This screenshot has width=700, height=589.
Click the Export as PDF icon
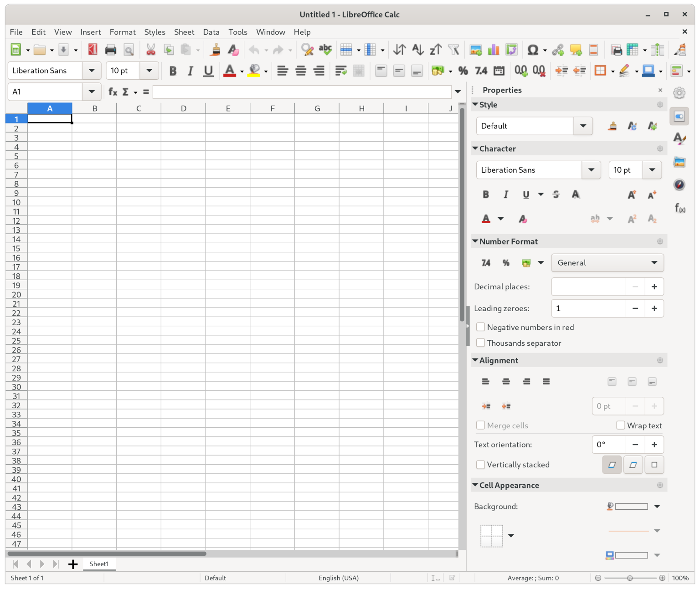click(93, 50)
